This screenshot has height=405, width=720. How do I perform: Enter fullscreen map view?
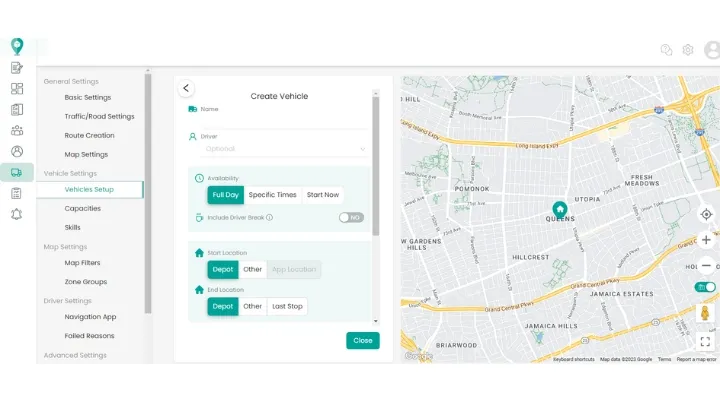[x=705, y=341]
